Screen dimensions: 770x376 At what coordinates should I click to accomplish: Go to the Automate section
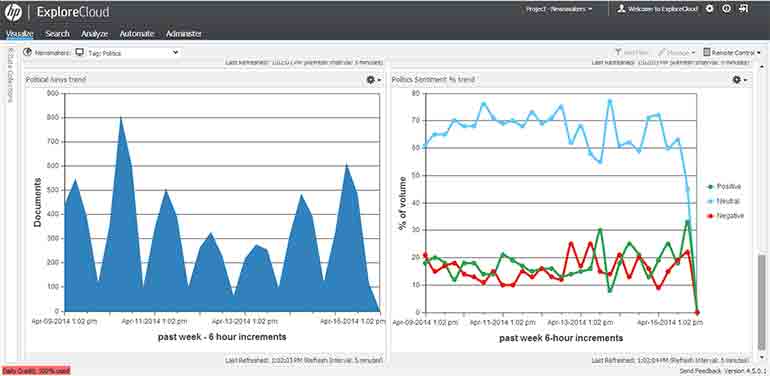(x=137, y=34)
